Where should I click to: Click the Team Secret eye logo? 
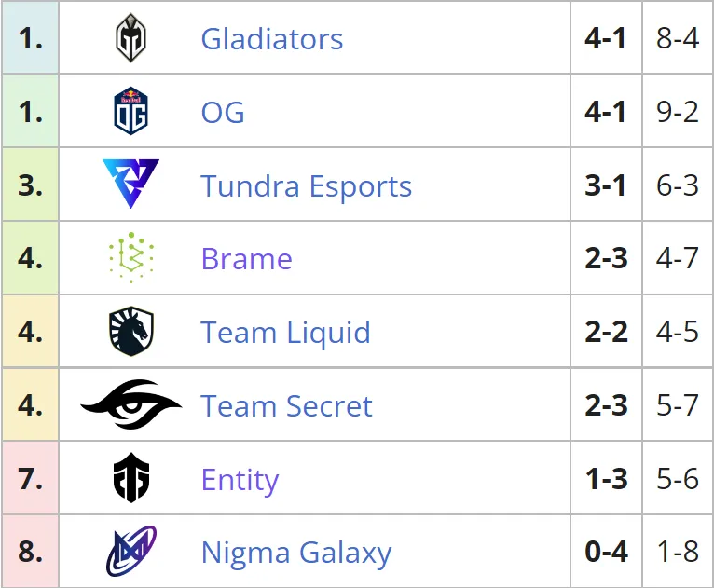point(131,404)
